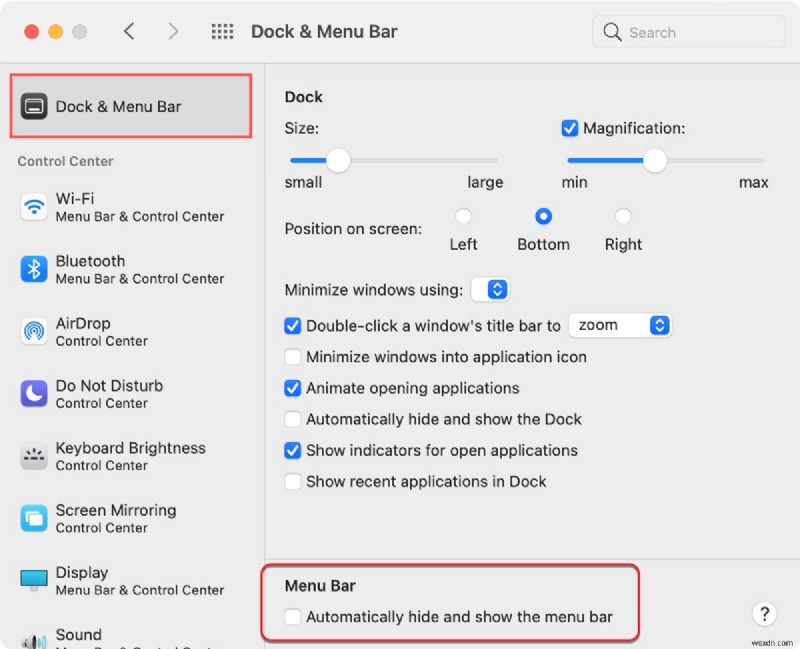Click the red close window button

pyautogui.click(x=32, y=32)
